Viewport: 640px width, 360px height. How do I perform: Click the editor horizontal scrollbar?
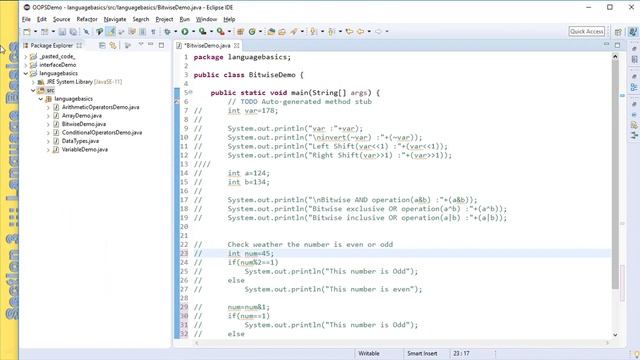click(402, 343)
